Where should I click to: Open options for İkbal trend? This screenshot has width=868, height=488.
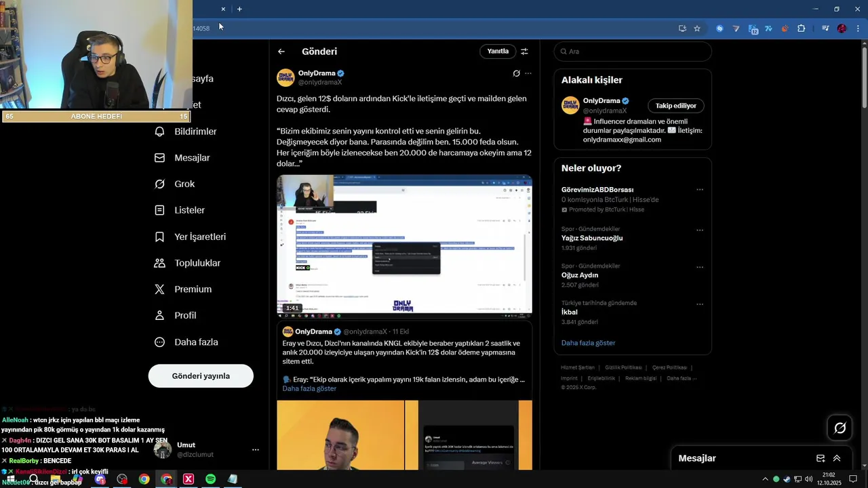coord(700,304)
